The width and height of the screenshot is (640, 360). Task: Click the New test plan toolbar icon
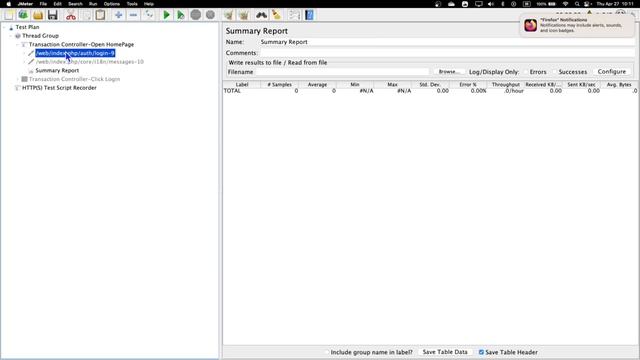pyautogui.click(x=9, y=15)
